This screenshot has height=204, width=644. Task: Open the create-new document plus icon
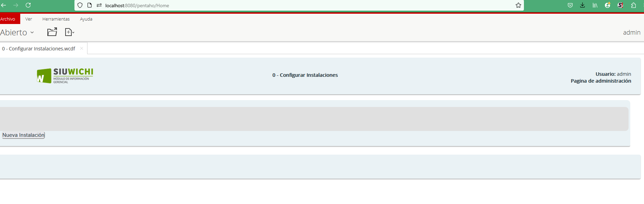pos(70,32)
